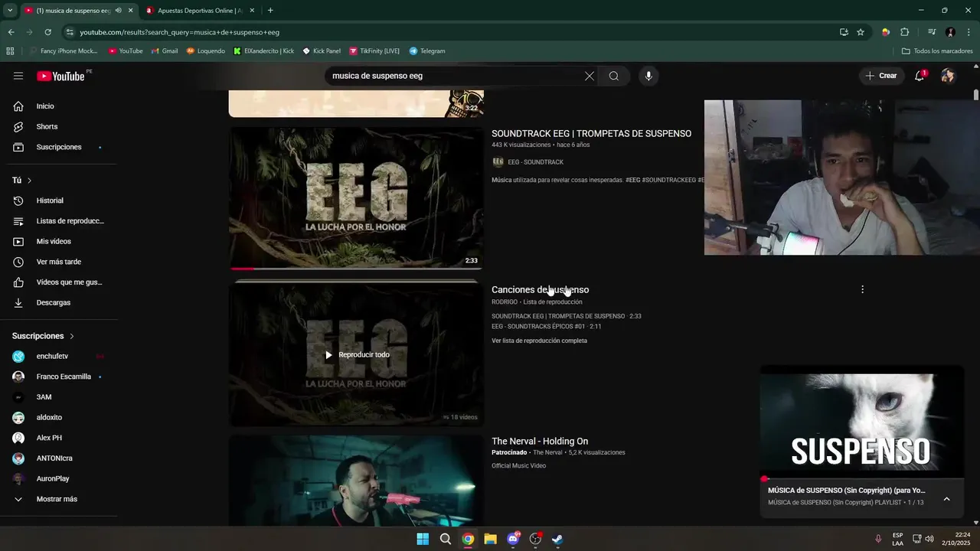Screen dimensions: 980x551
Task: Open The Nerval video thumbnail
Action: tap(357, 481)
